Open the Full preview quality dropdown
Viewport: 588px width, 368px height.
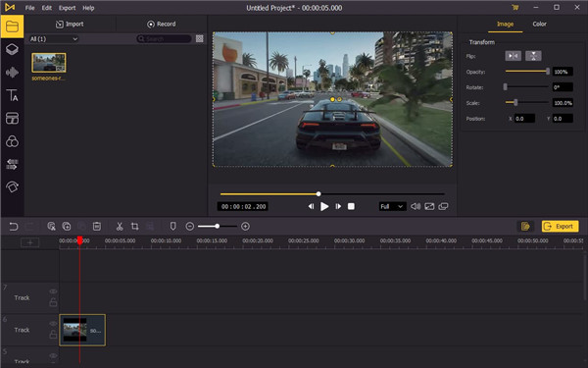coord(392,206)
